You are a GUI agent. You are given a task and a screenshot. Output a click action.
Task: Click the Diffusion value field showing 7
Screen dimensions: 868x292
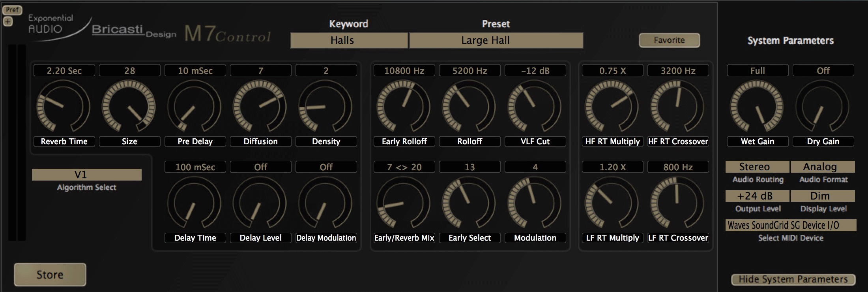[x=261, y=71]
